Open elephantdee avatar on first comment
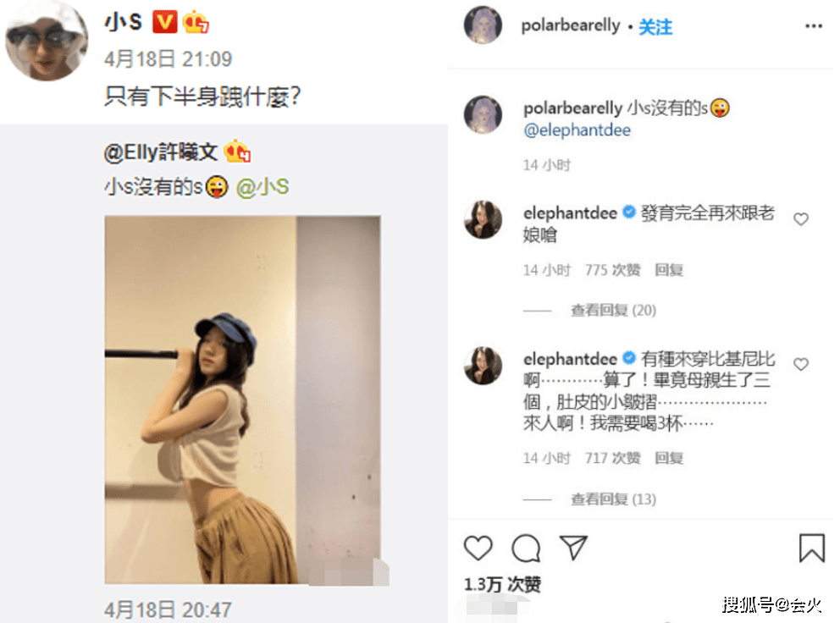 483,219
